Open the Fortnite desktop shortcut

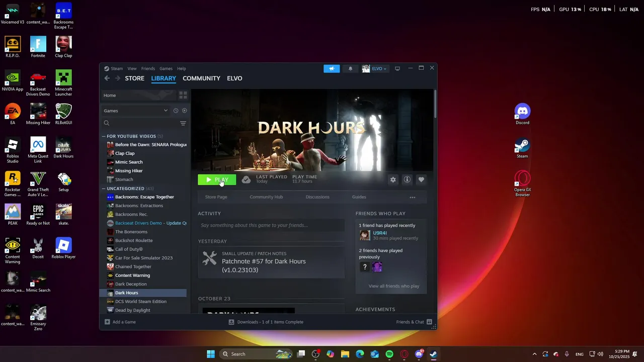click(x=38, y=47)
